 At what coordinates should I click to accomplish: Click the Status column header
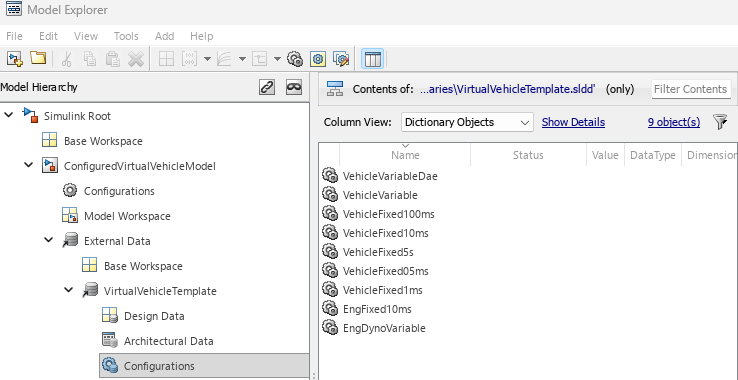[x=528, y=155]
